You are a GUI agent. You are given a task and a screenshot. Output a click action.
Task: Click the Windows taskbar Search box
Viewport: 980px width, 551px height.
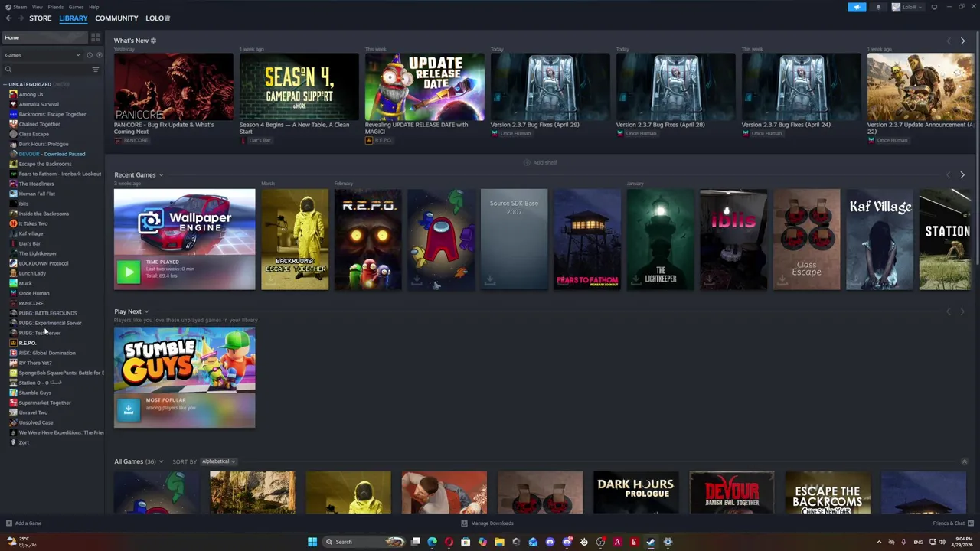[x=364, y=542]
